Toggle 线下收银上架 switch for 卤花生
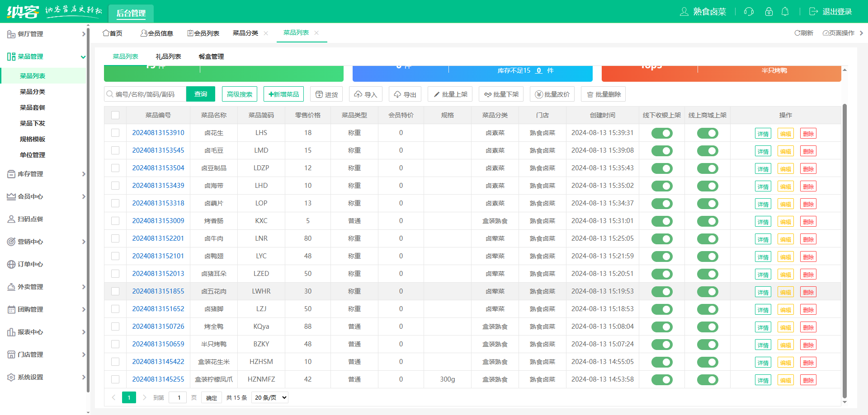Screen dimensions: 868x415 pyautogui.click(x=662, y=133)
